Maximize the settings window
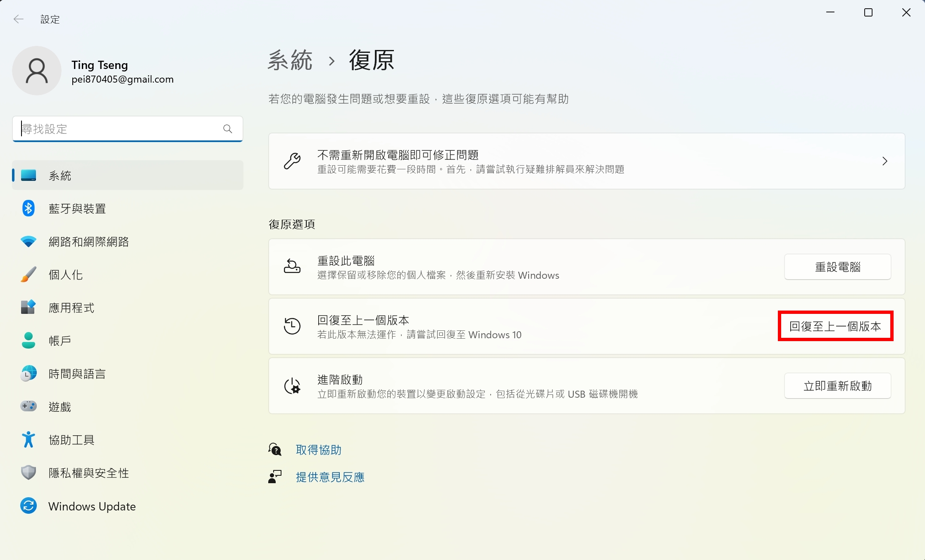 tap(868, 12)
